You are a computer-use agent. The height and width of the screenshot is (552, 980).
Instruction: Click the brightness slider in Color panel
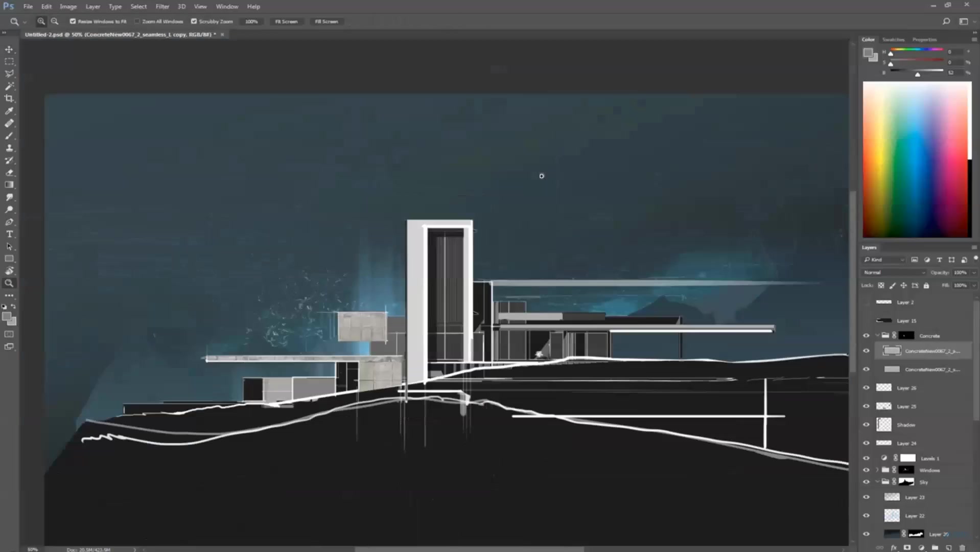918,71
